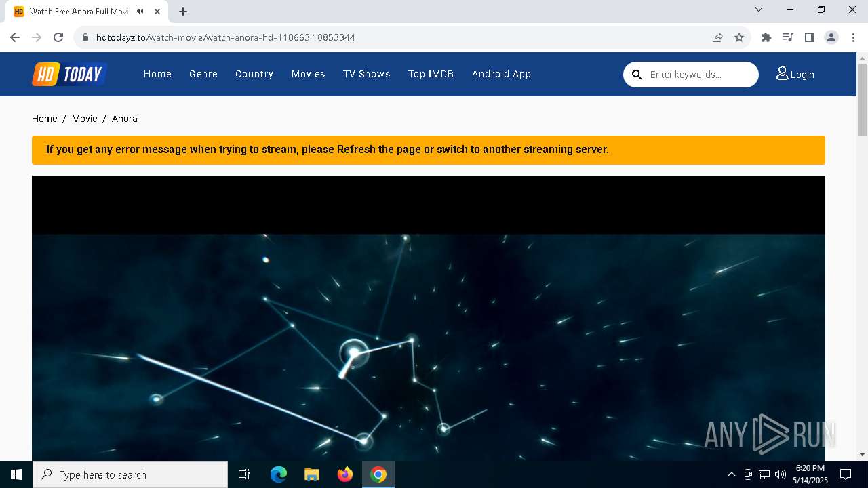Click the search magnifier icon
The image size is (868, 488).
pyautogui.click(x=637, y=75)
